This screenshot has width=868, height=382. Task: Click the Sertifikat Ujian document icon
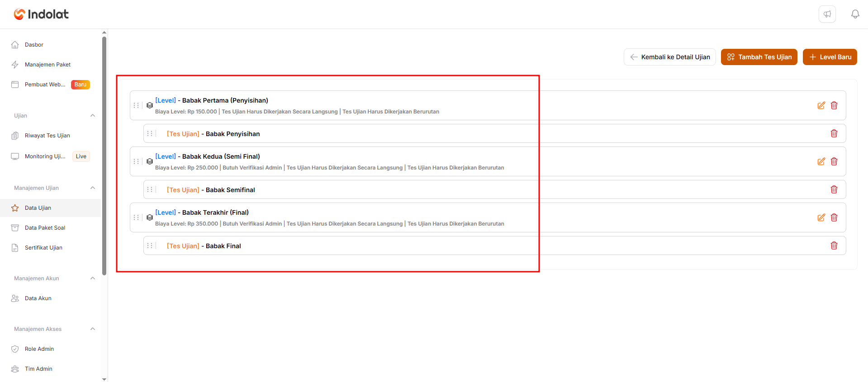(15, 248)
